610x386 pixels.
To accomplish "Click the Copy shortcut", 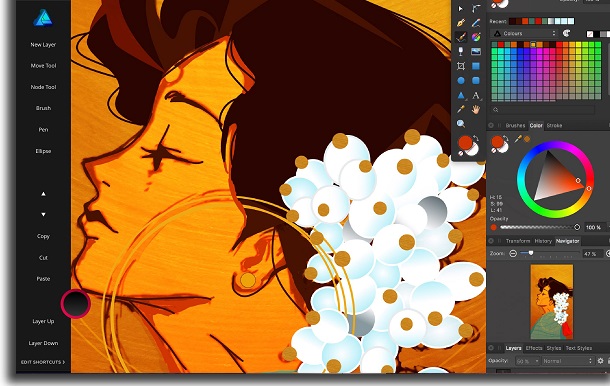I will (43, 236).
